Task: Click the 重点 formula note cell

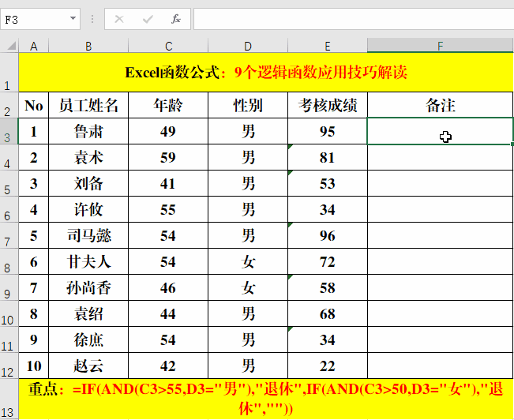Action: 266,399
